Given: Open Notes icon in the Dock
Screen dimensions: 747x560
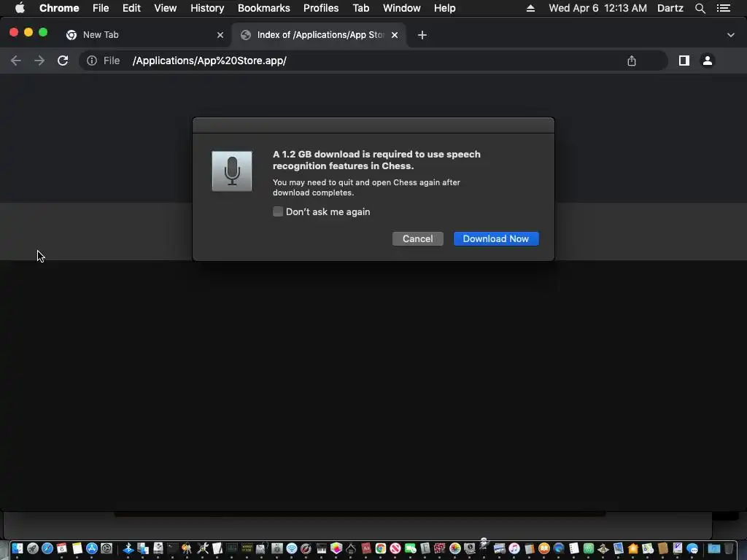Looking at the screenshot, I should [77, 548].
